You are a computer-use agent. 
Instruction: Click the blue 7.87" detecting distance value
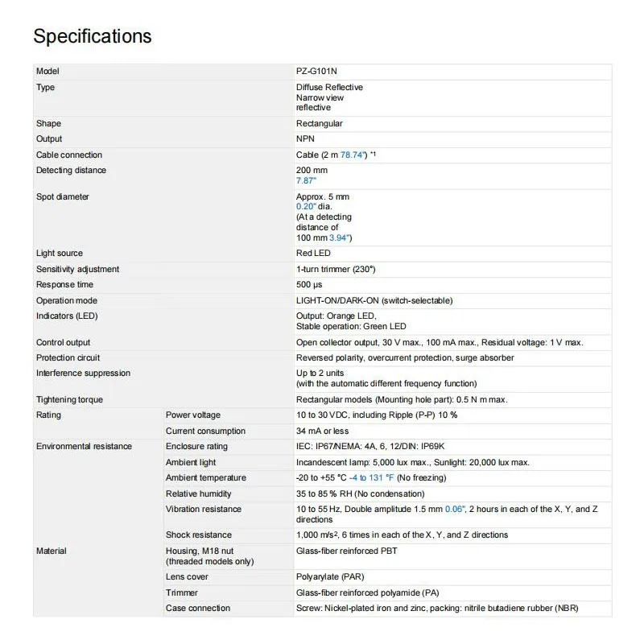[x=306, y=180]
